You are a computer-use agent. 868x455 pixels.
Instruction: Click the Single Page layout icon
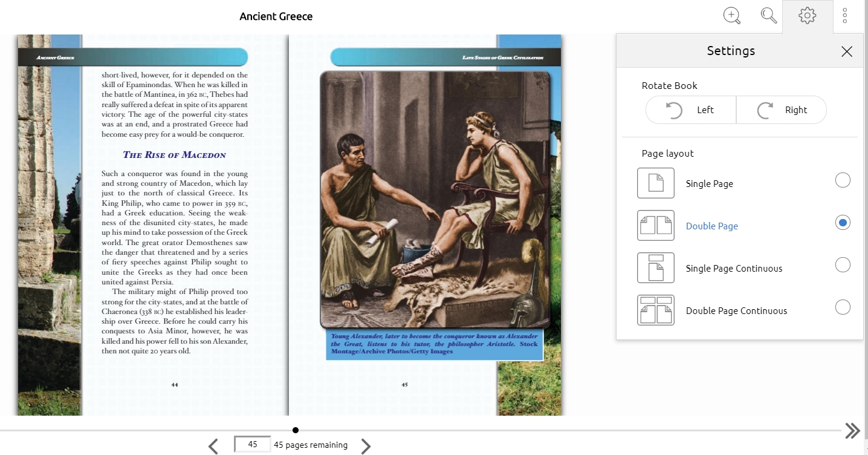click(656, 183)
